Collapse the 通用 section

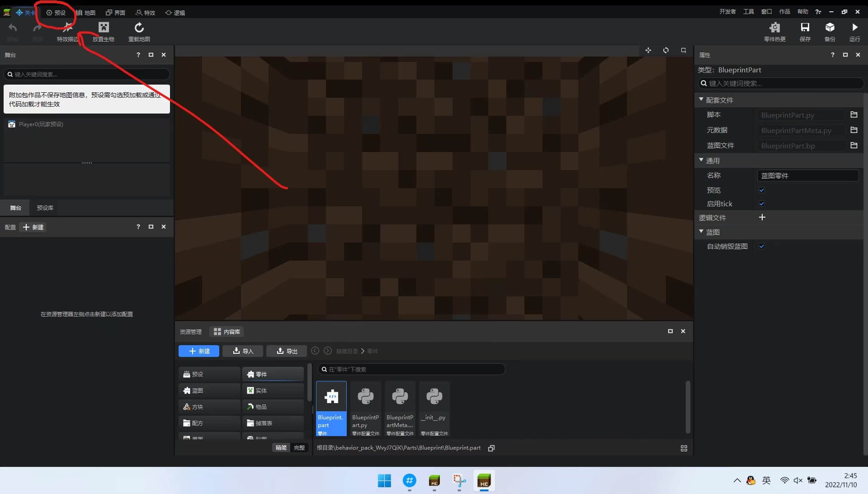pos(701,160)
